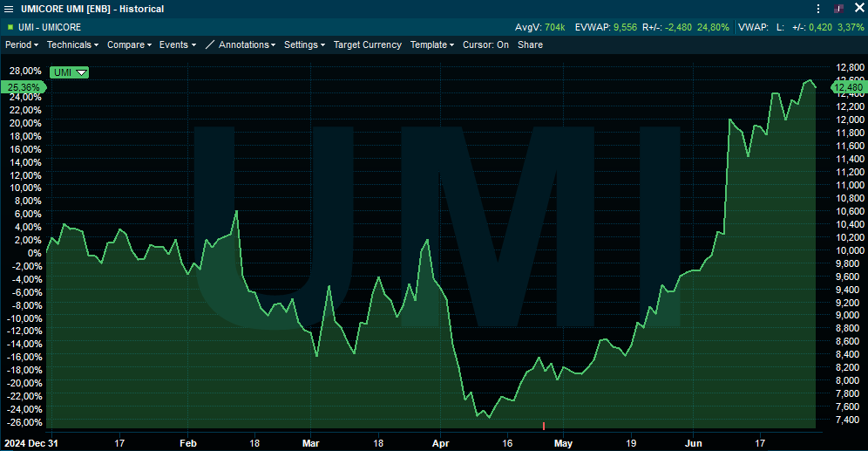Click the Share button
The width and height of the screenshot is (868, 451).
[x=530, y=44]
